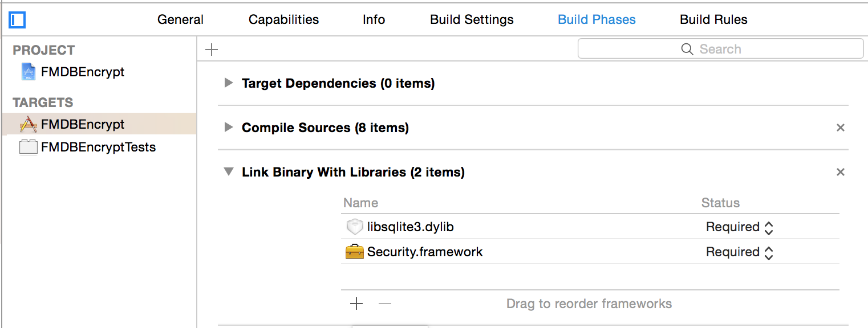Go to the Build Rules tab
868x328 pixels.
click(x=713, y=20)
